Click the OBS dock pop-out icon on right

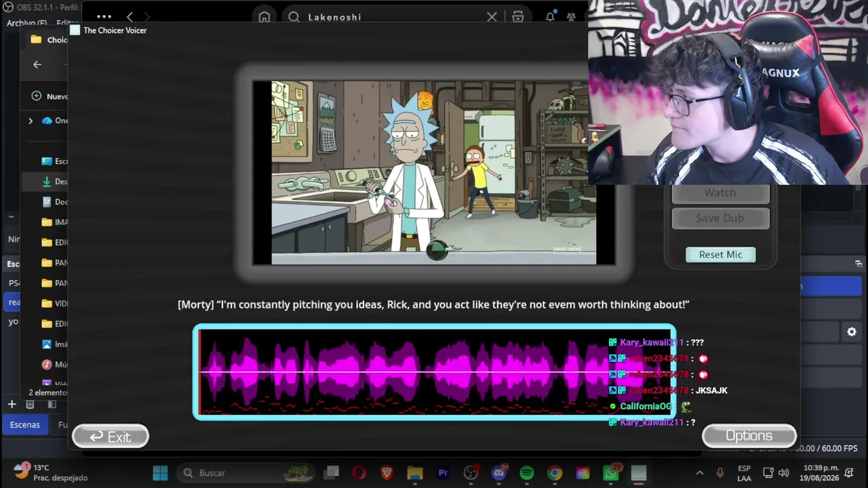[859, 264]
